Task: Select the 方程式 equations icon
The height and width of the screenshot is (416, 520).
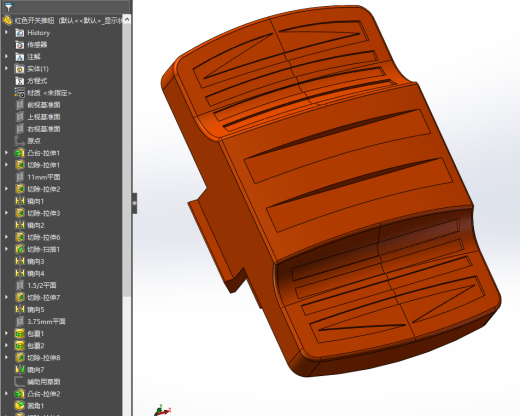Action: [20, 81]
